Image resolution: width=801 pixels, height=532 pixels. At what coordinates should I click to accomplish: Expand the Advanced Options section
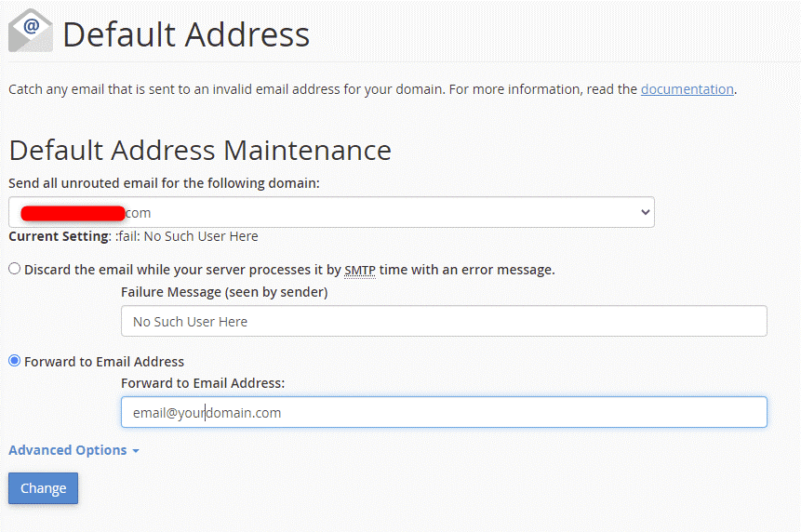click(x=68, y=450)
